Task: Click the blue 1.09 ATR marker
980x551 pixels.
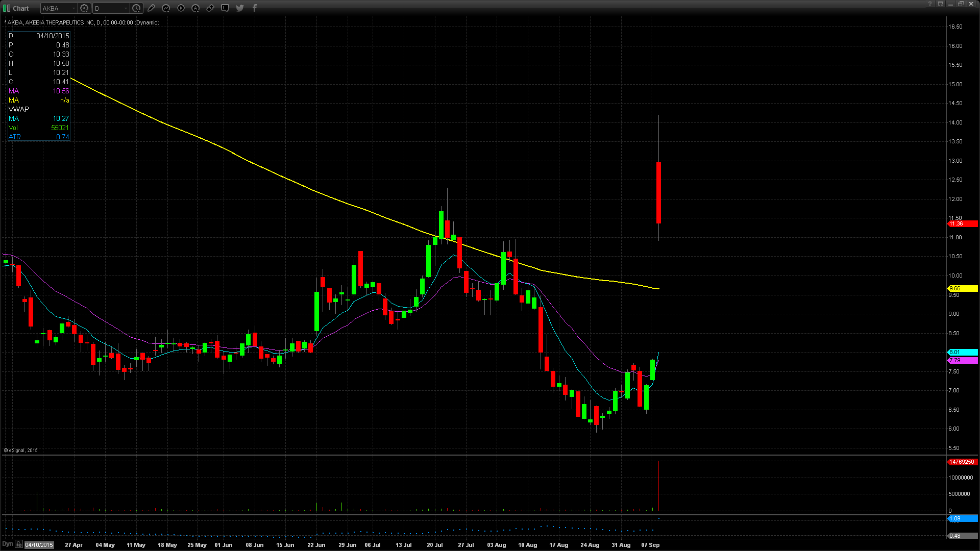Action: click(963, 519)
